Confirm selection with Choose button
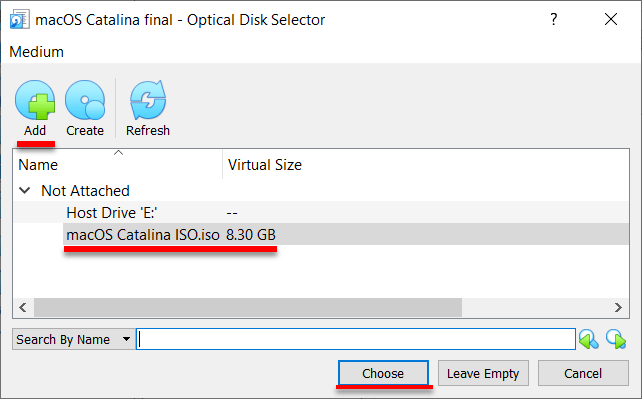The image size is (642, 399). tap(383, 373)
